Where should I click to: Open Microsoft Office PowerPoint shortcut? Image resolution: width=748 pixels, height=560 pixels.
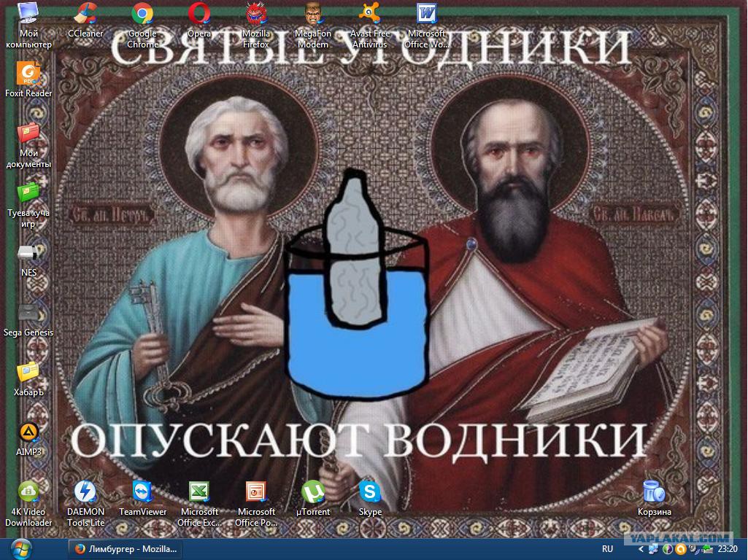click(x=256, y=504)
